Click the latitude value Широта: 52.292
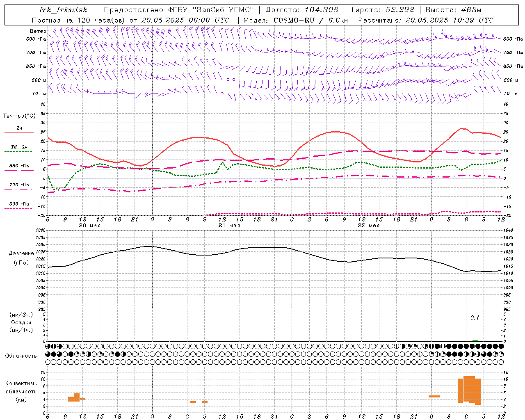This screenshot has height=420, width=525. tap(382, 10)
